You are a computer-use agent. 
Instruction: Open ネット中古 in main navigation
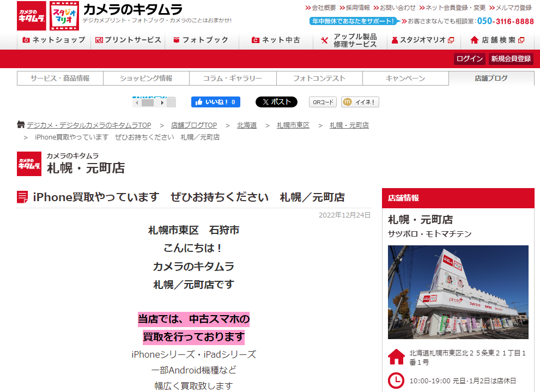click(x=276, y=40)
